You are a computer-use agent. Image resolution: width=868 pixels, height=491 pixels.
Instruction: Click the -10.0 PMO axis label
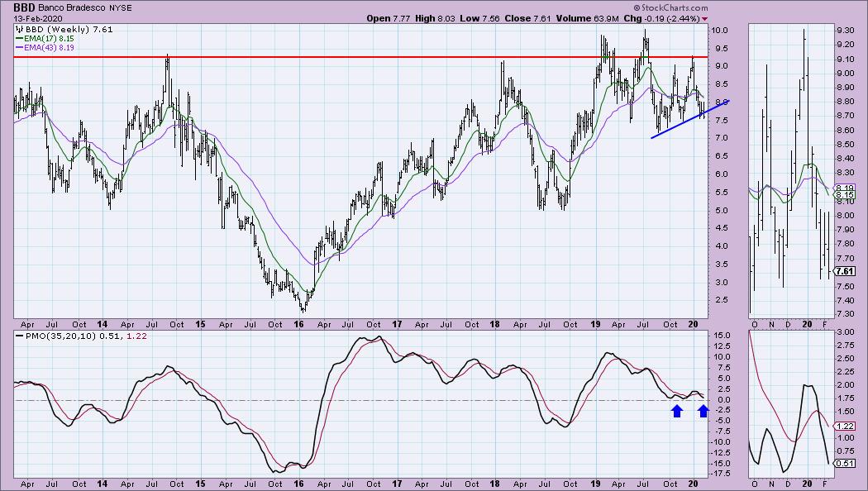pos(721,441)
